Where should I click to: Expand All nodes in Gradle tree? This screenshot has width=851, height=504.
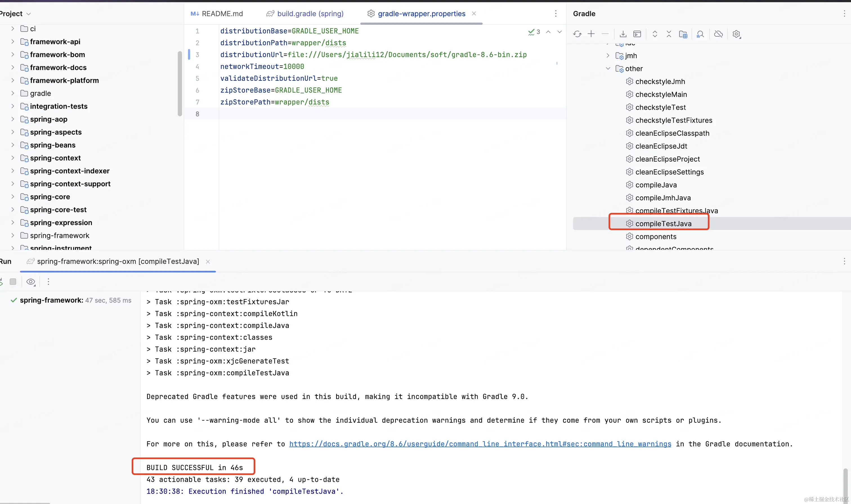(x=655, y=34)
